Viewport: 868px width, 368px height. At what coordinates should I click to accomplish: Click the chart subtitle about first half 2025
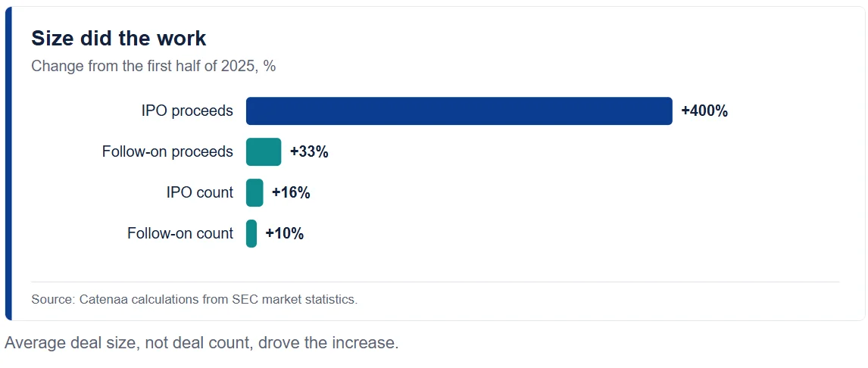click(153, 67)
